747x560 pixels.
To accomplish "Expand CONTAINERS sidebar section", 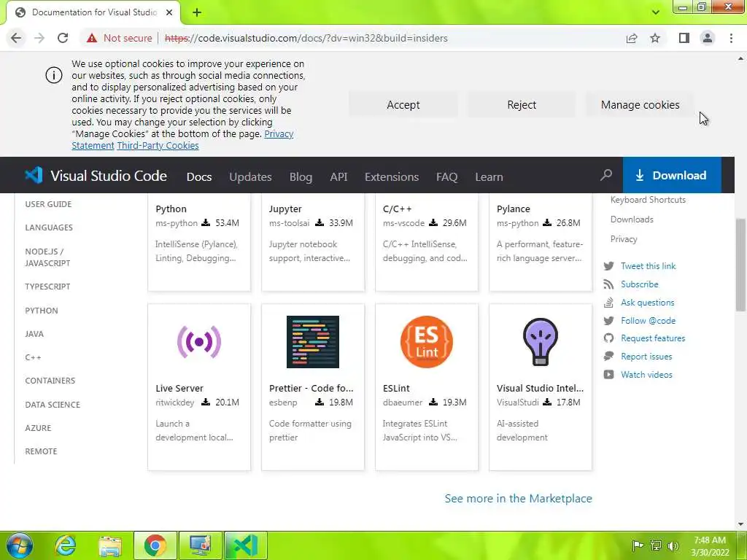I will 50,381.
